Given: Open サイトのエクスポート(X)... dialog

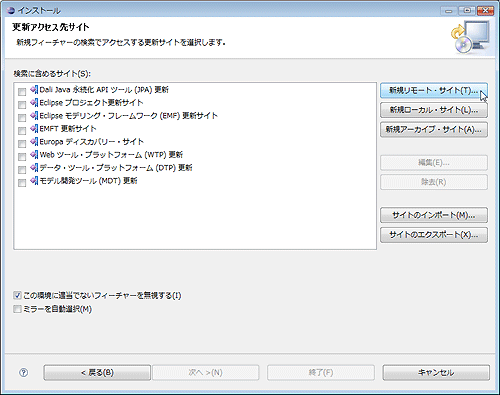Looking at the screenshot, I should [x=434, y=235].
